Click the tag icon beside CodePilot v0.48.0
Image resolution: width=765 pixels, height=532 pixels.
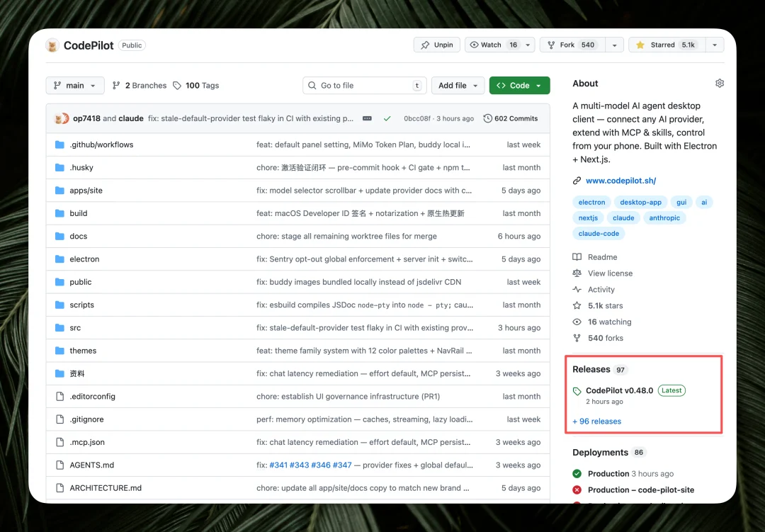[x=577, y=390]
